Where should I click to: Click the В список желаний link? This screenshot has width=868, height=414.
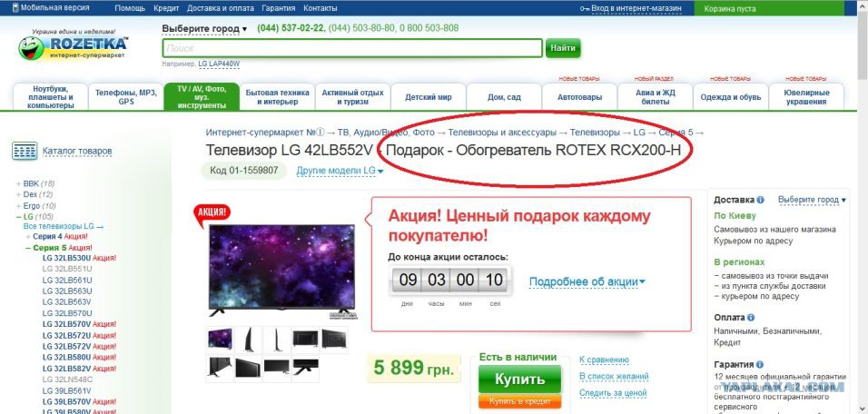click(614, 377)
